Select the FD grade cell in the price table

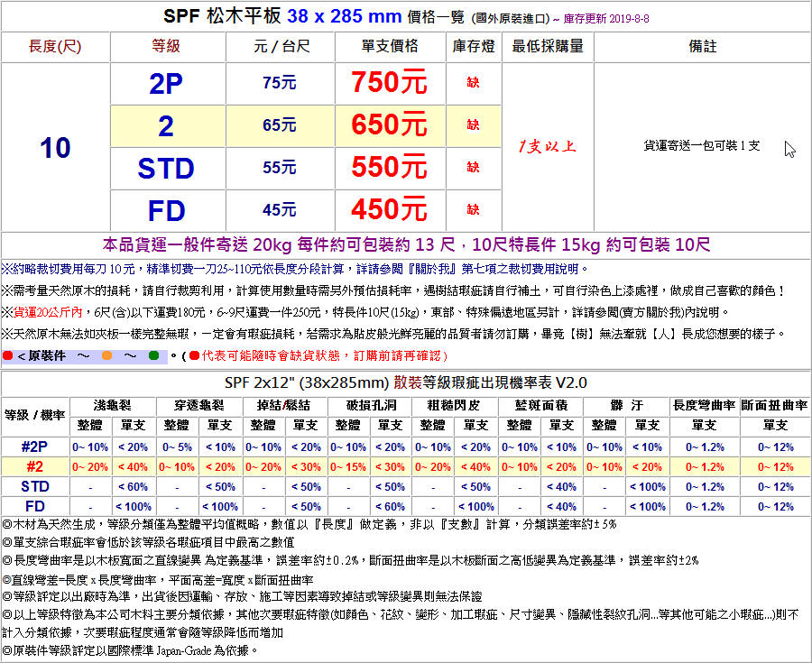166,211
